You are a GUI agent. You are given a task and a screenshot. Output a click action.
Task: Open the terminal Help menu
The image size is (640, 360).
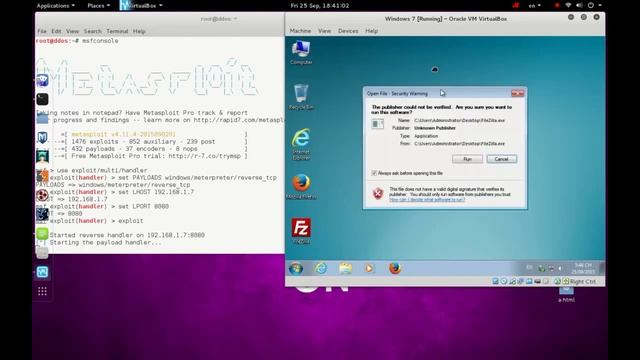(x=139, y=31)
